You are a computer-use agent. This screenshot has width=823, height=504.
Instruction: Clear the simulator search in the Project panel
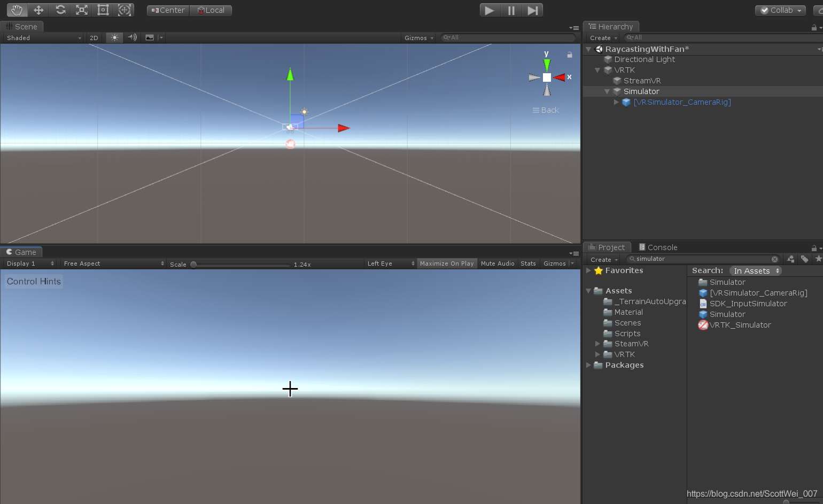775,259
